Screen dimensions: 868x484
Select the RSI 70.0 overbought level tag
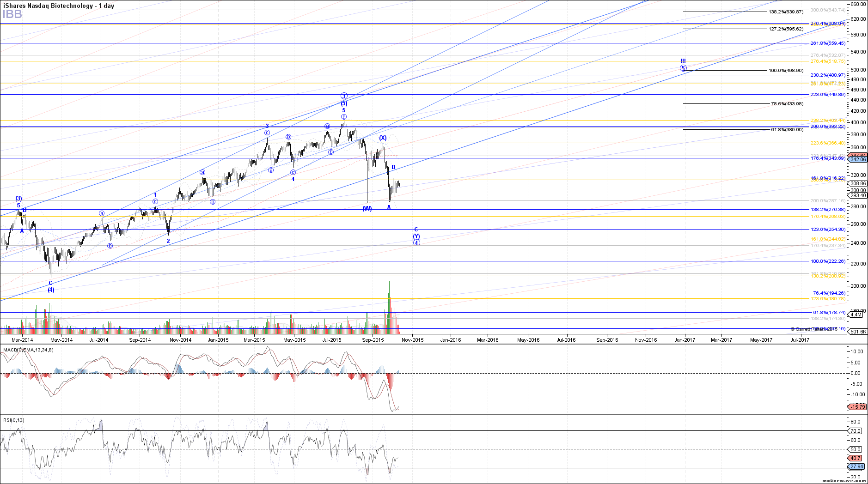tap(856, 431)
